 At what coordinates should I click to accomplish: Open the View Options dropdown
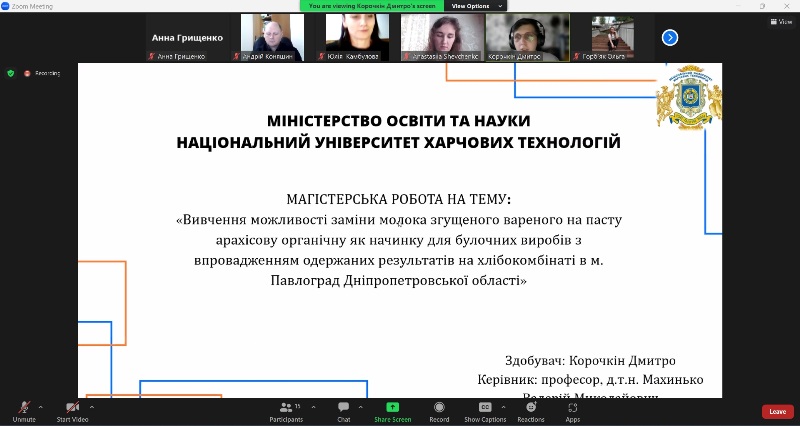click(477, 6)
